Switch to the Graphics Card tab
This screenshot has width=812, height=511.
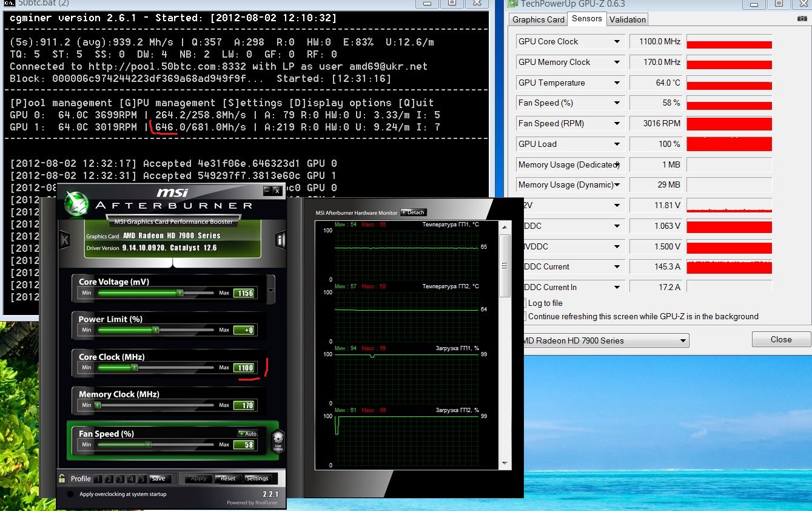538,19
